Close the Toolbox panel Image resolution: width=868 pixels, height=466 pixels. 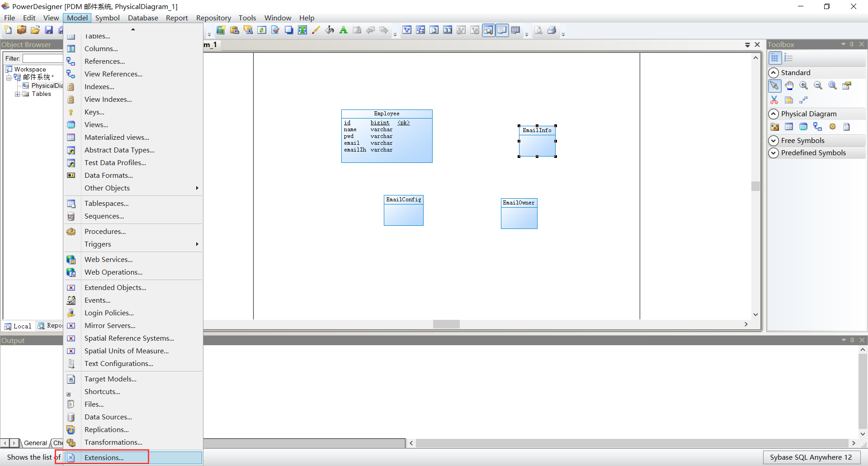(862, 44)
